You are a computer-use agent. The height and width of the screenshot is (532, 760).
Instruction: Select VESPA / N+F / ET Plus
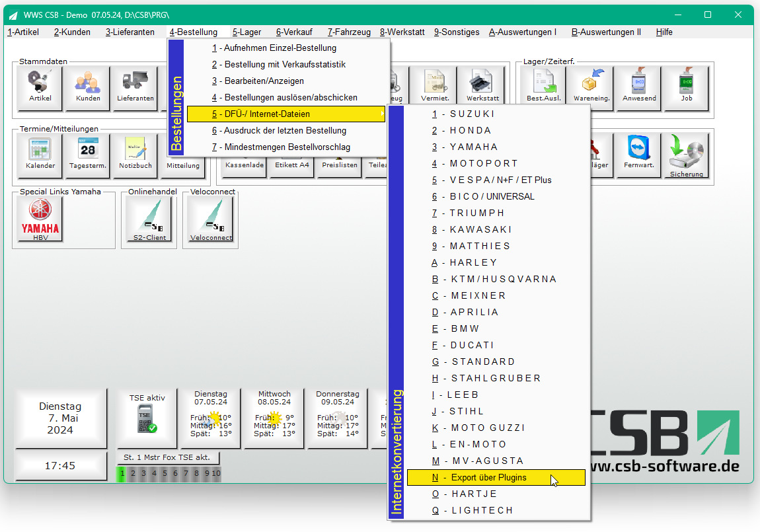click(x=496, y=180)
